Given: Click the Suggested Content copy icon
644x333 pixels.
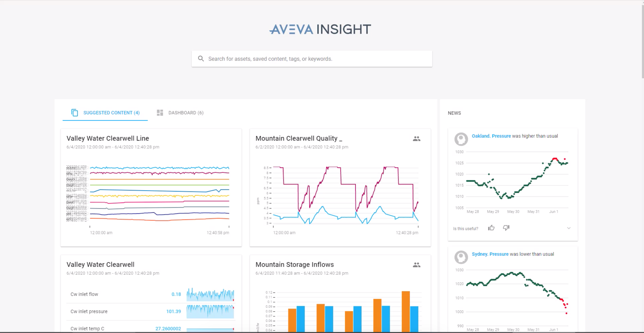Looking at the screenshot, I should (74, 113).
